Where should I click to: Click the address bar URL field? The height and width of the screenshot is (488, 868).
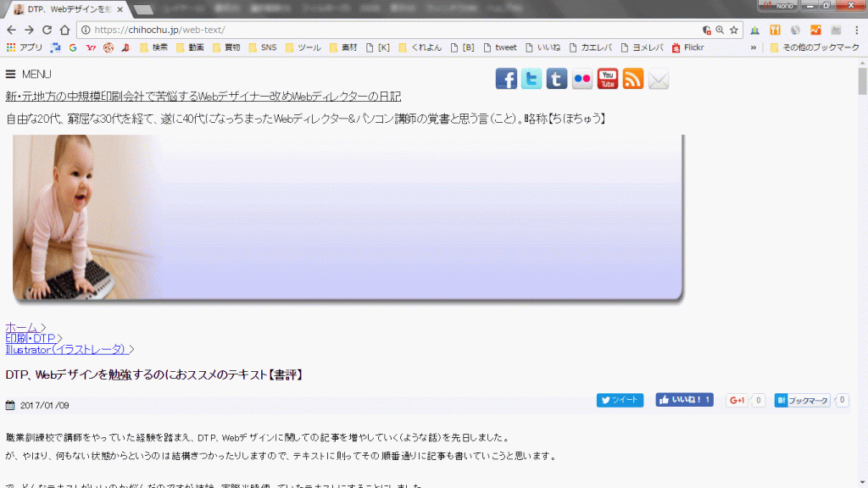click(381, 30)
